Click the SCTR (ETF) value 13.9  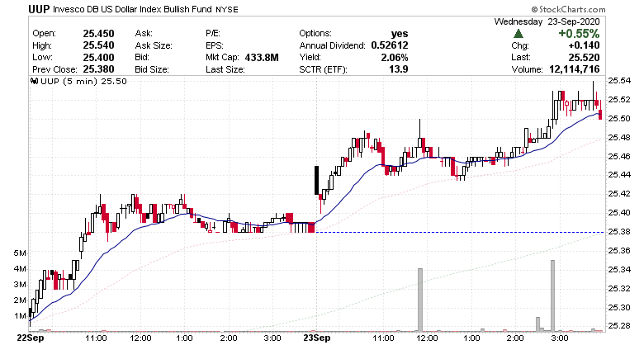click(x=399, y=69)
